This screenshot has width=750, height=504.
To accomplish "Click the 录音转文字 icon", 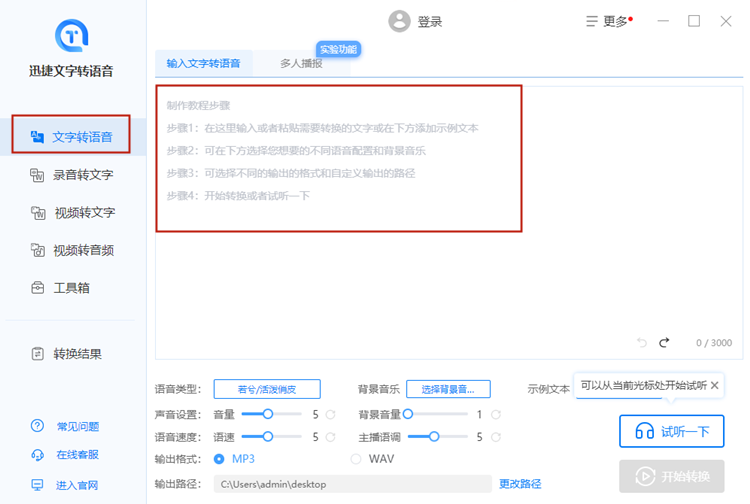I will pyautogui.click(x=37, y=175).
